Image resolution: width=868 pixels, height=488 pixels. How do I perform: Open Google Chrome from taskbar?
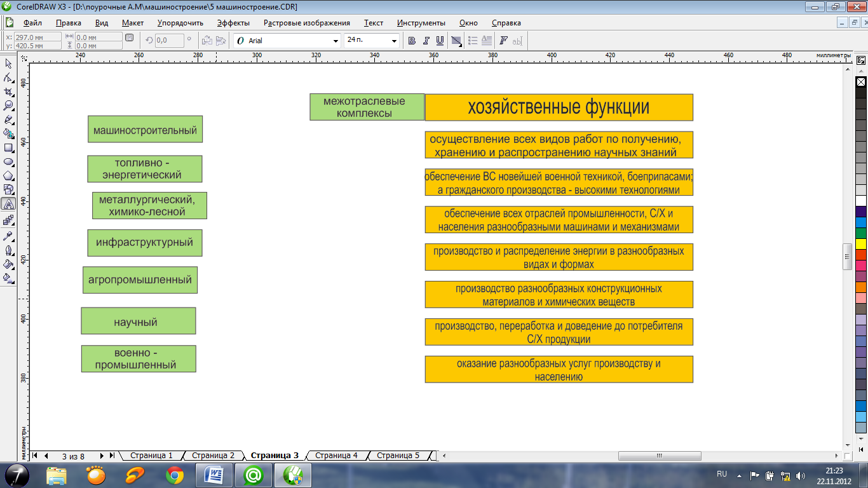[175, 475]
